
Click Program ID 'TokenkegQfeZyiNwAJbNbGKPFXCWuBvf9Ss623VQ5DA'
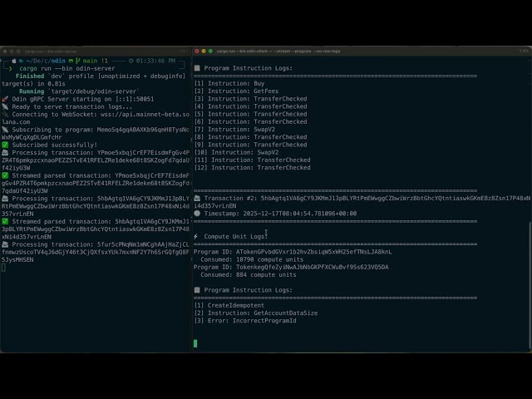pos(313,267)
